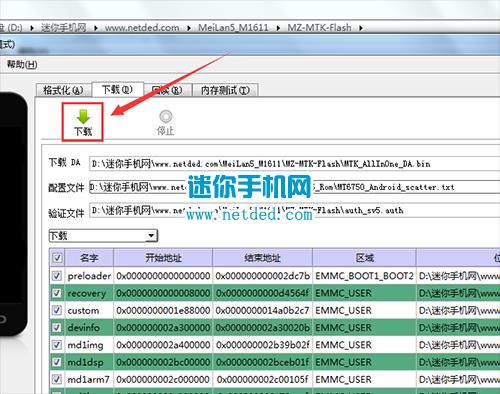The image size is (500, 394).
Task: Uncheck the devinfo partition checkbox
Action: (x=57, y=328)
